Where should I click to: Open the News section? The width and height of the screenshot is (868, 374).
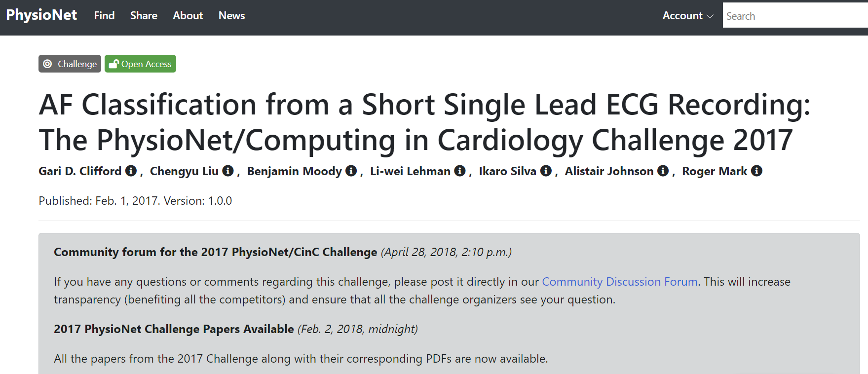click(231, 15)
